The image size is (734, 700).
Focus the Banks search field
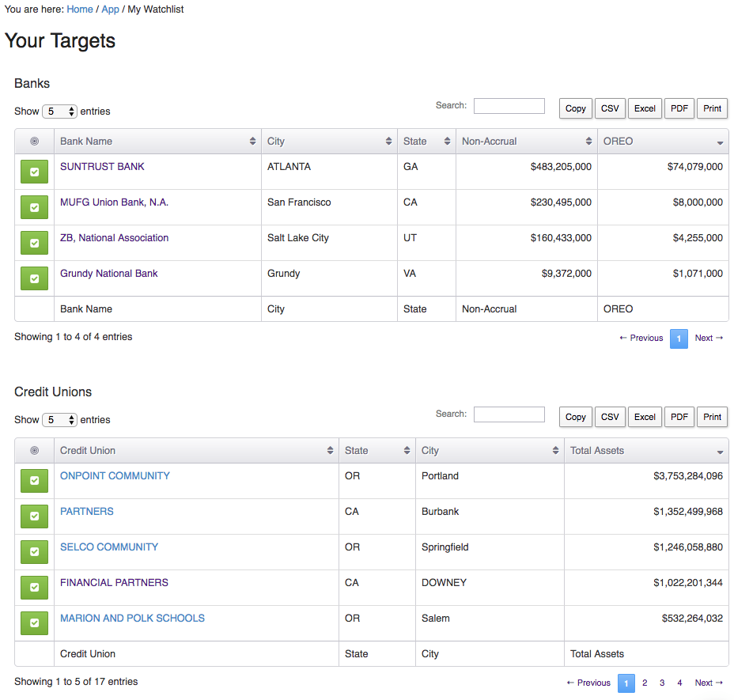(x=509, y=106)
